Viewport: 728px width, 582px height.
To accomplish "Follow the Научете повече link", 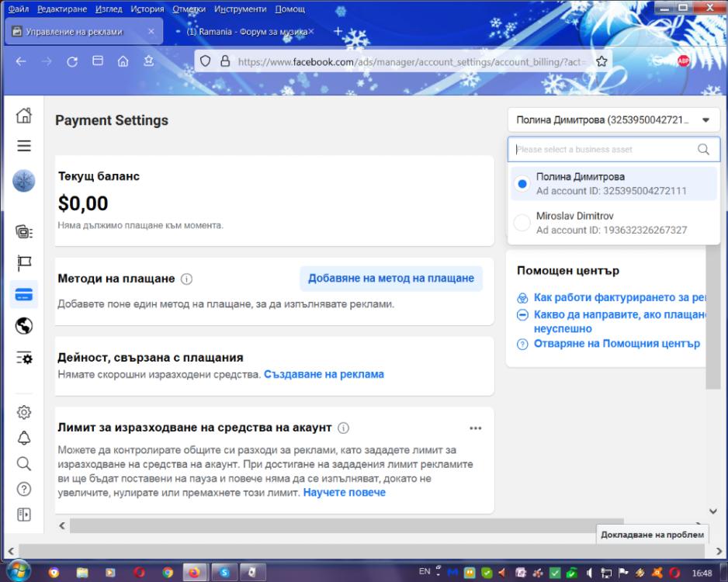I will pos(344,493).
